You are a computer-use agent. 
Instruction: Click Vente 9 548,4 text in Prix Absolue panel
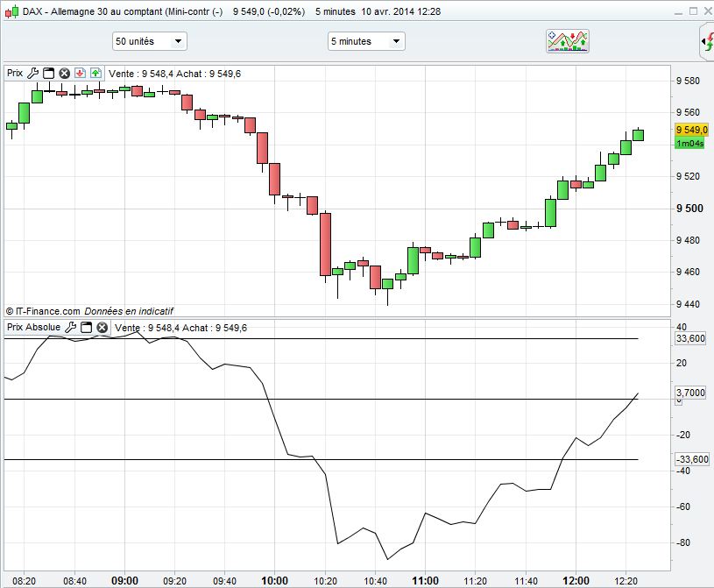(x=147, y=328)
